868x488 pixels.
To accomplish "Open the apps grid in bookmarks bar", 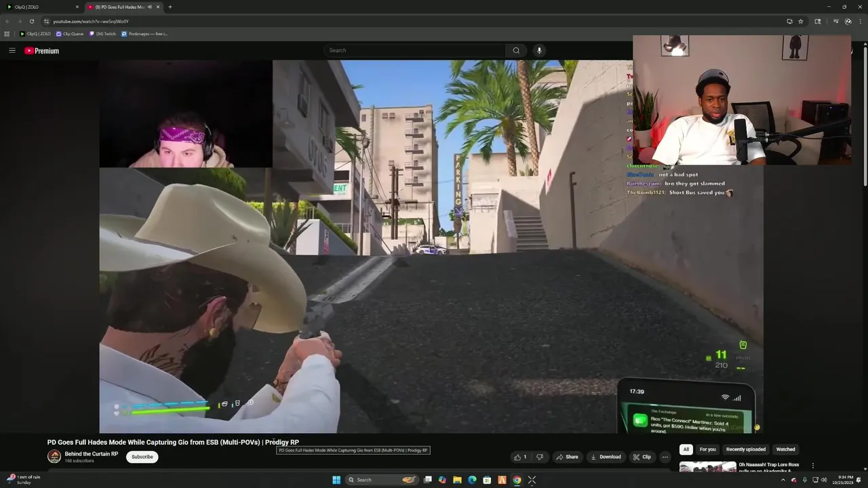I will pyautogui.click(x=7, y=33).
